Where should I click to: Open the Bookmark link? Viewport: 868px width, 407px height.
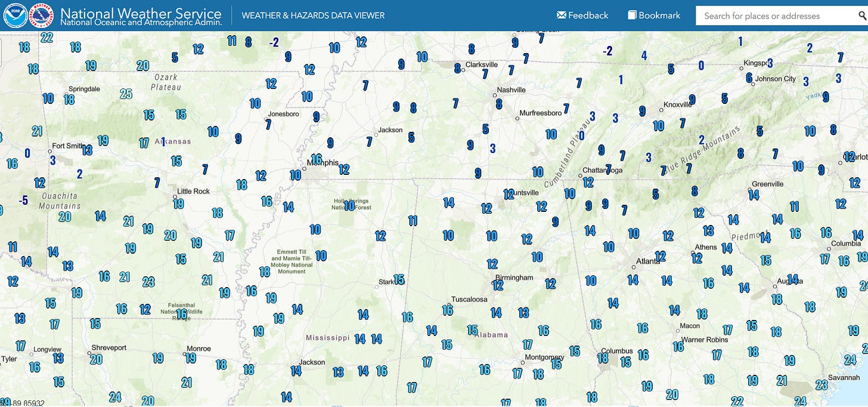pos(654,16)
